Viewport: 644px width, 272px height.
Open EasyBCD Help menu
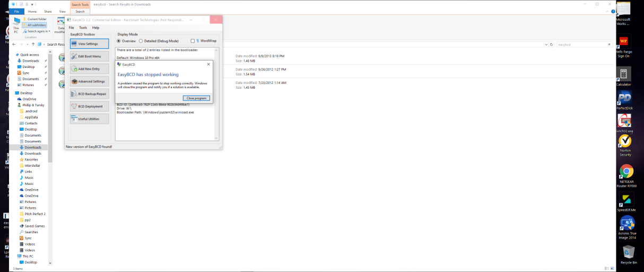tap(95, 28)
